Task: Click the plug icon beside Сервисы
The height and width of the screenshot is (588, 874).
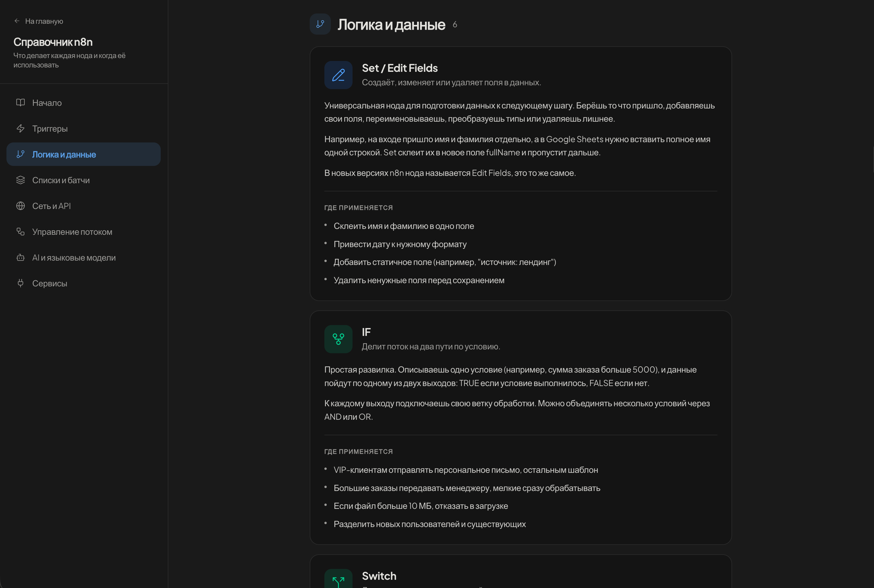Action: pyautogui.click(x=21, y=283)
